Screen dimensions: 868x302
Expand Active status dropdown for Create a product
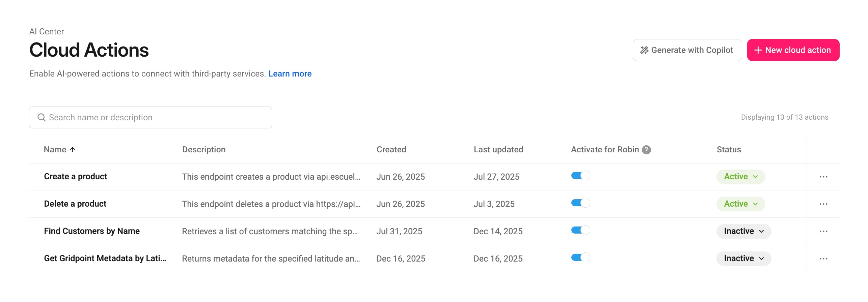741,177
